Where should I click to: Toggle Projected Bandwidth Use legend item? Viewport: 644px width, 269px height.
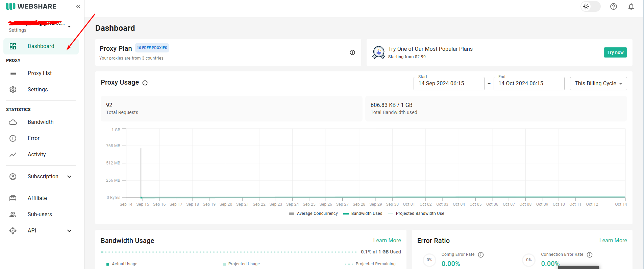[416, 214]
